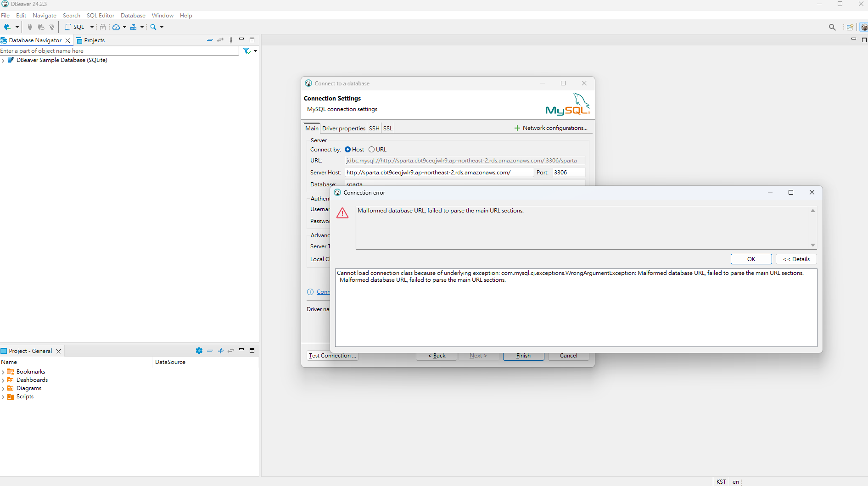Click the Network configurations link
Viewport: 868px width, 486px height.
coord(551,128)
